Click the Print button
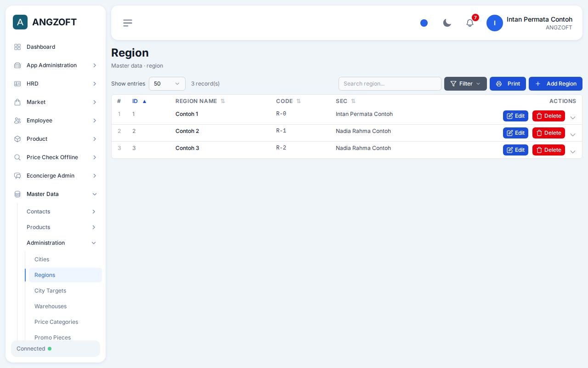Screen dimensions: 588x368 (508, 84)
